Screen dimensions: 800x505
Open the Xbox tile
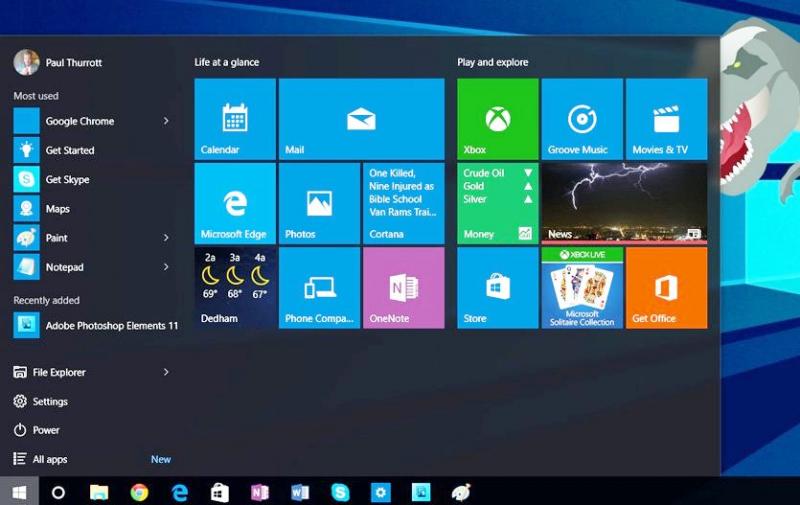(498, 119)
